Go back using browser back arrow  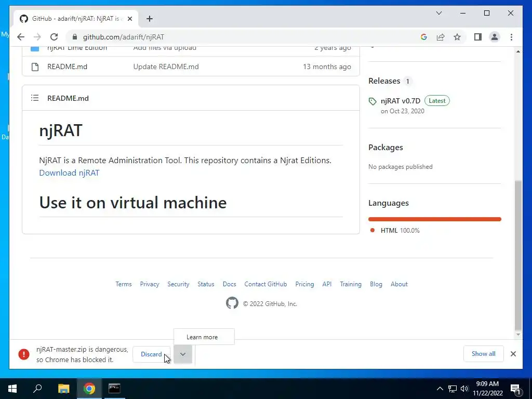(x=21, y=37)
